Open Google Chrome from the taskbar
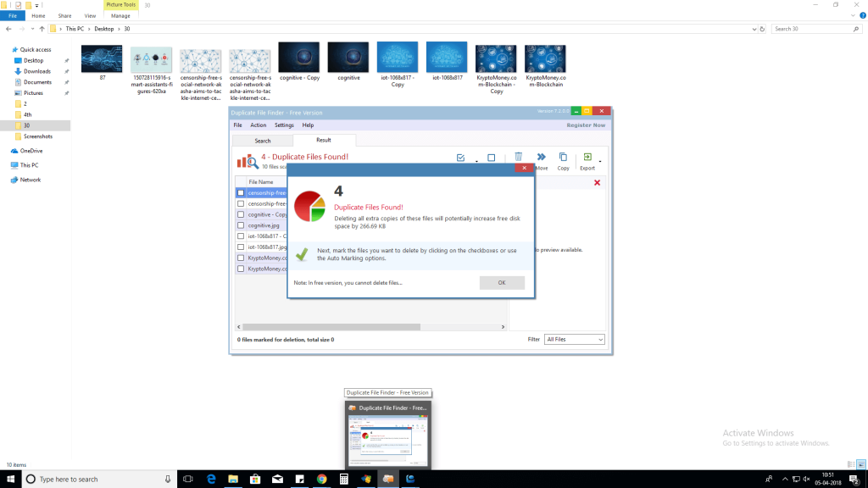Screen dimensions: 868x488 [x=321, y=480]
